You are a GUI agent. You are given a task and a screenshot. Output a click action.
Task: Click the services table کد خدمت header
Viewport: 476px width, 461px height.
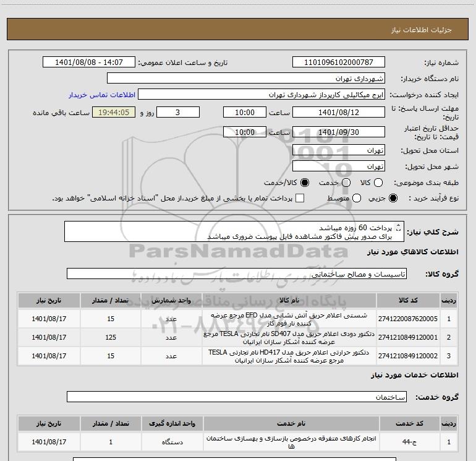click(x=409, y=423)
